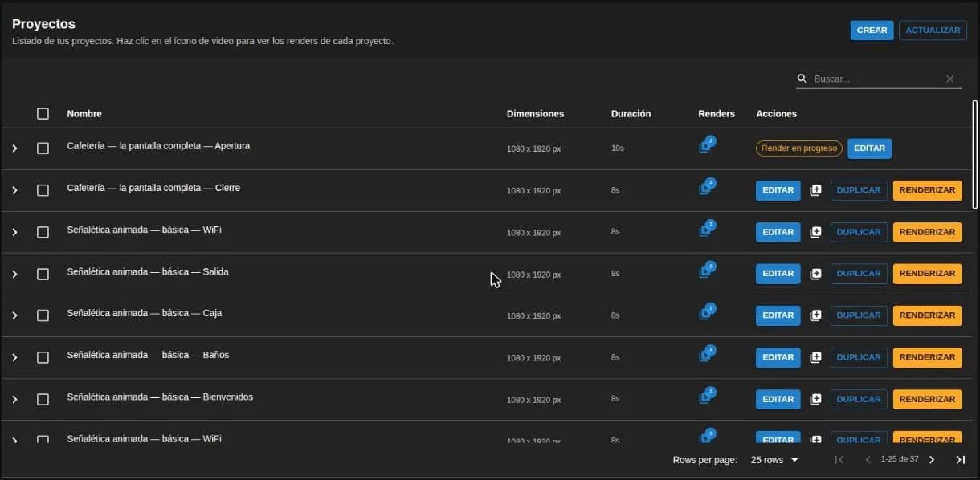980x480 pixels.
Task: Edit the Señalética Bienvenidos project
Action: click(778, 399)
